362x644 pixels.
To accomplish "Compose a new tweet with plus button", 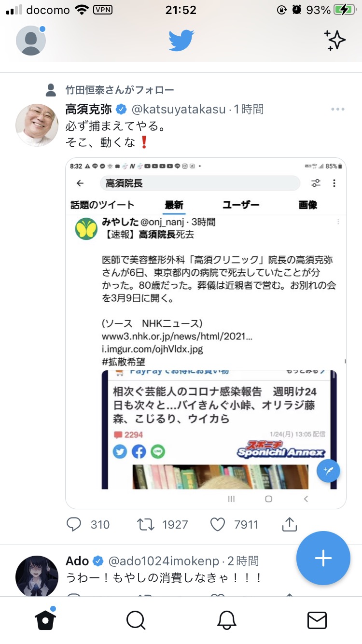I will click(x=323, y=558).
